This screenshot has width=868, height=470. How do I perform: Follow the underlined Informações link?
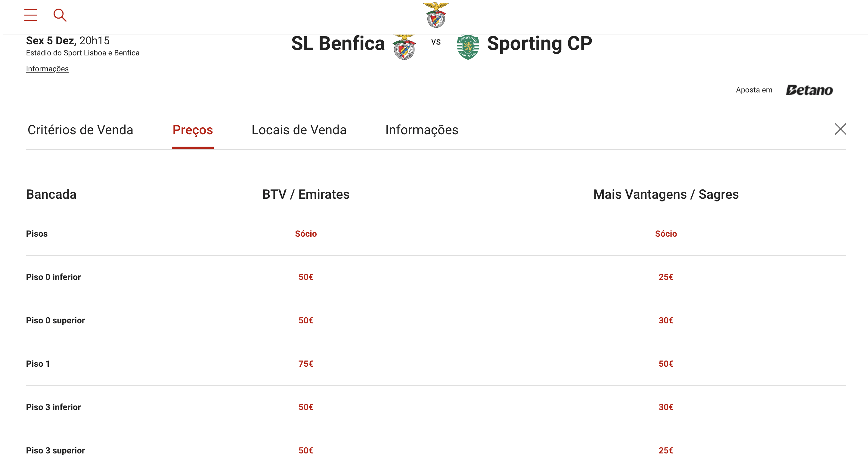pyautogui.click(x=47, y=69)
